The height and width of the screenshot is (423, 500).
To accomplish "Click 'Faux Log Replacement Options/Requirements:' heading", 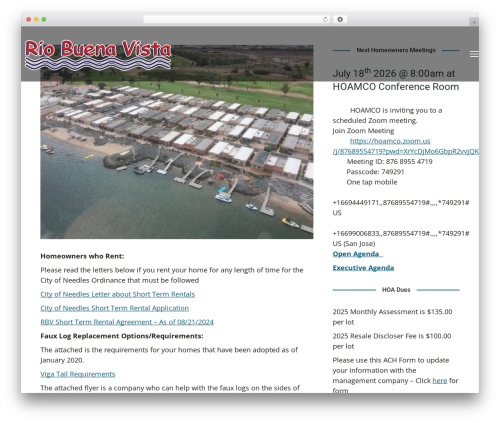I will tap(122, 336).
